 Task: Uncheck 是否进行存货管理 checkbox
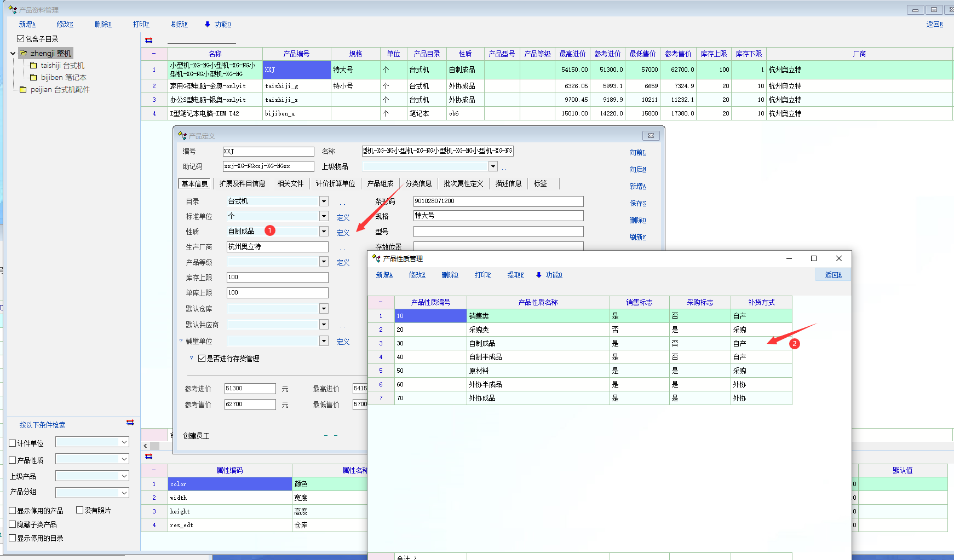202,359
